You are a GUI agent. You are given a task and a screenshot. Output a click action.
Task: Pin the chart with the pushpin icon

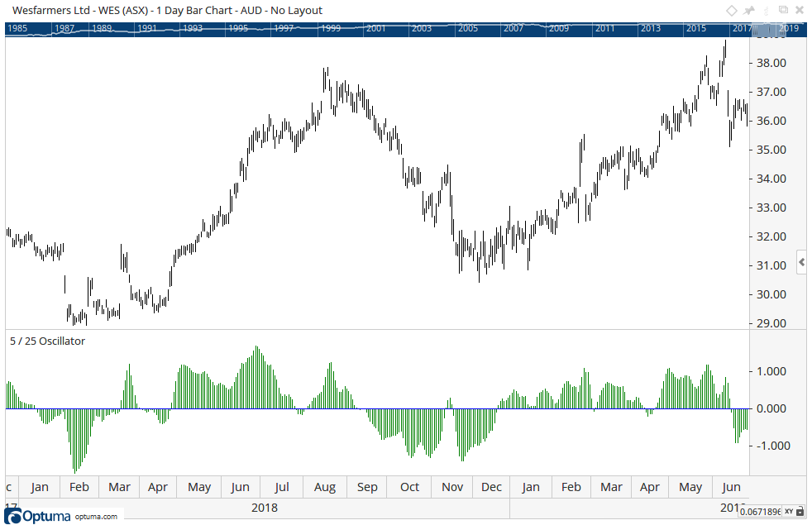click(x=749, y=11)
